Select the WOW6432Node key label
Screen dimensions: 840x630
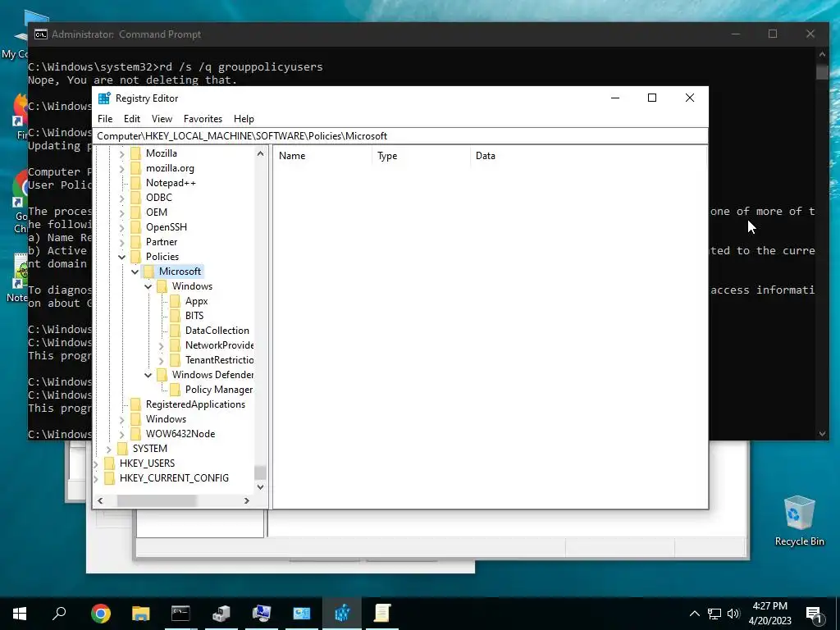[x=180, y=434]
